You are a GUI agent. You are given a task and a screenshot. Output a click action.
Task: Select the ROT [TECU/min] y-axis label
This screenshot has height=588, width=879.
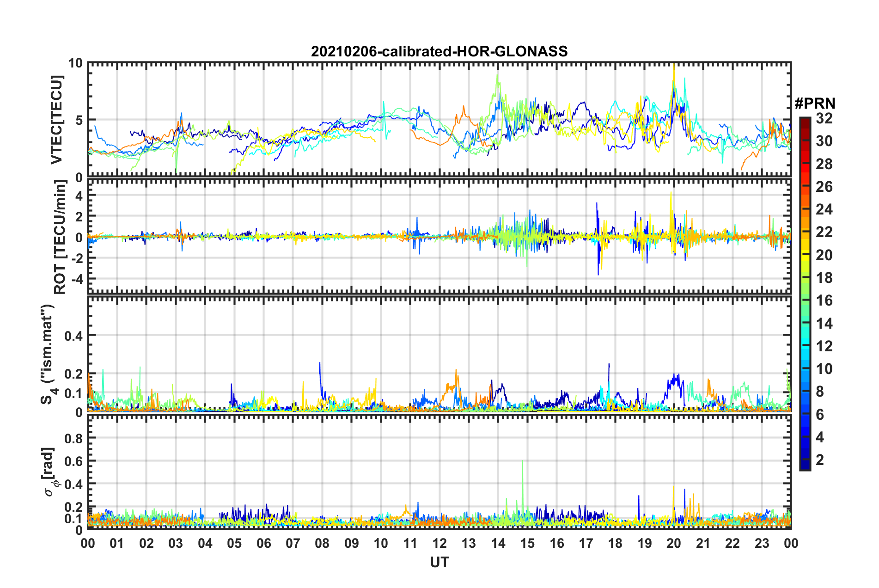[x=60, y=237]
